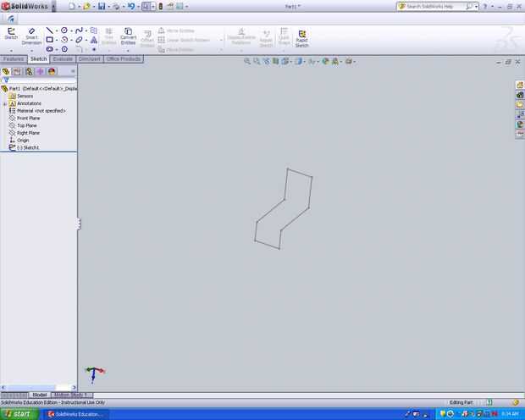The width and height of the screenshot is (525, 420).
Task: Open the DisplayManager tab icon
Action: [x=52, y=71]
